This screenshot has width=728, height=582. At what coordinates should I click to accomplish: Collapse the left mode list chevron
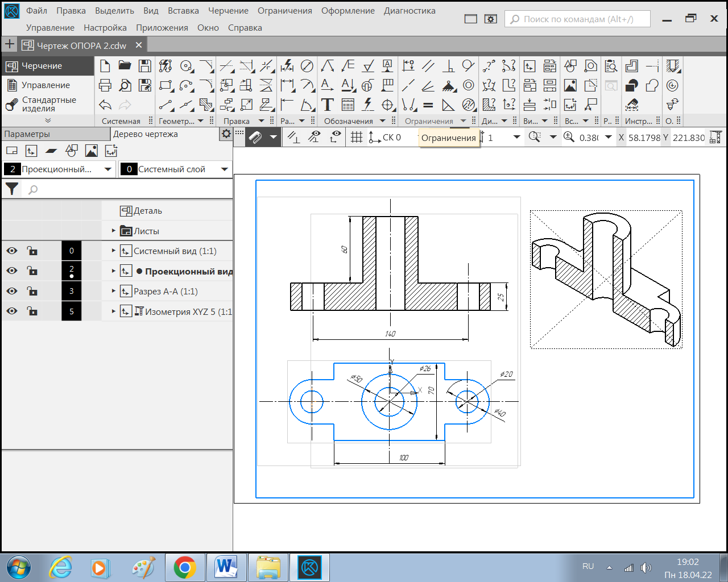(x=48, y=120)
